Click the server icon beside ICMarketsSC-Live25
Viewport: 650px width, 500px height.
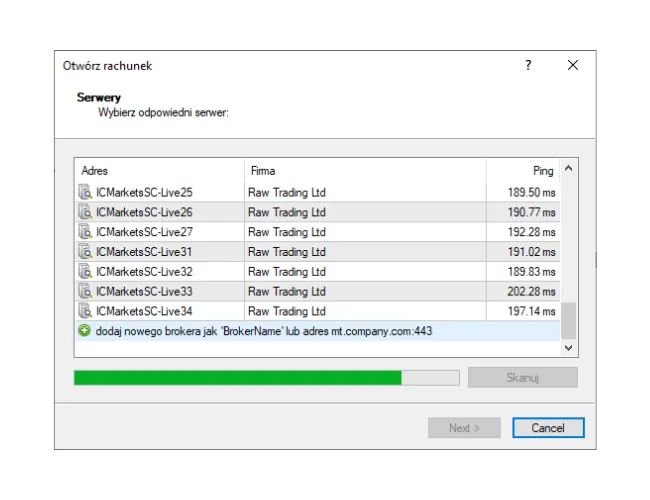(85, 192)
